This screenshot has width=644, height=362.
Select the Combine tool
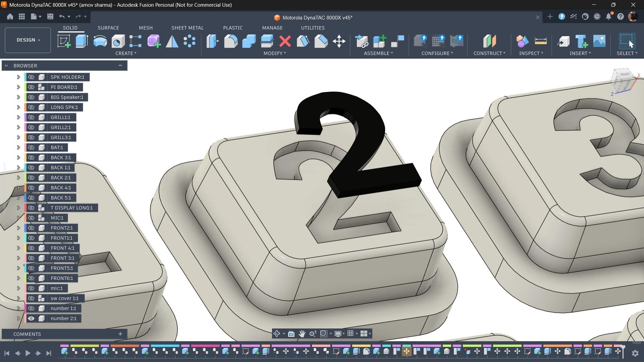(249, 41)
